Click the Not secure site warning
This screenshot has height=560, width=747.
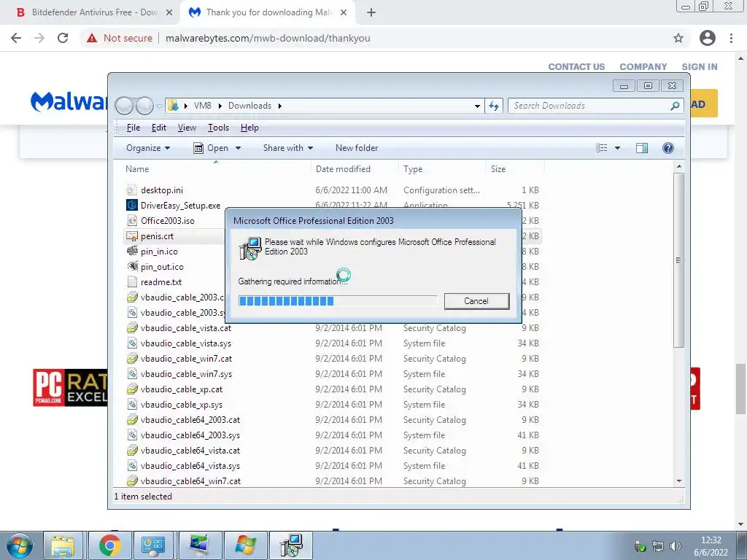pyautogui.click(x=120, y=38)
